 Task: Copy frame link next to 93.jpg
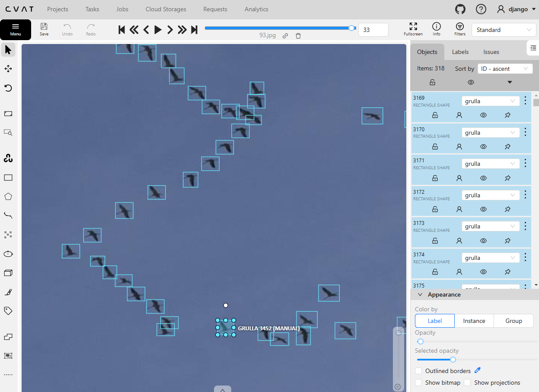pos(285,36)
